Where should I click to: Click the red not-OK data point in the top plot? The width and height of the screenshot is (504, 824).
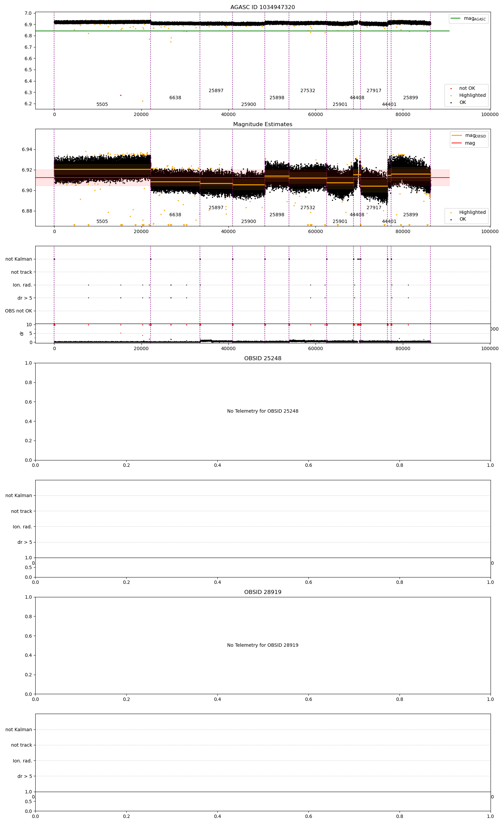point(121,95)
